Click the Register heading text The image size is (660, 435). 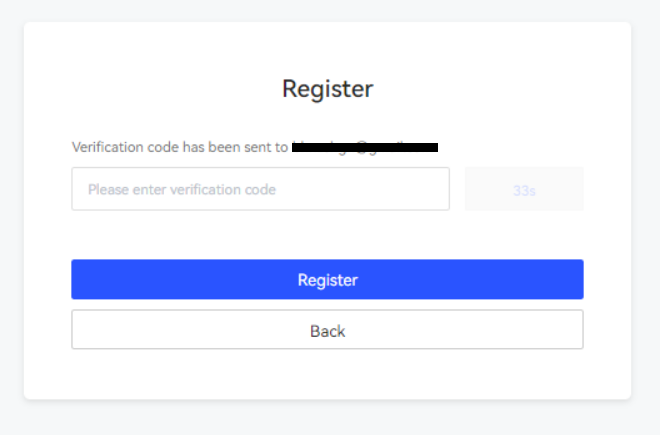[327, 88]
